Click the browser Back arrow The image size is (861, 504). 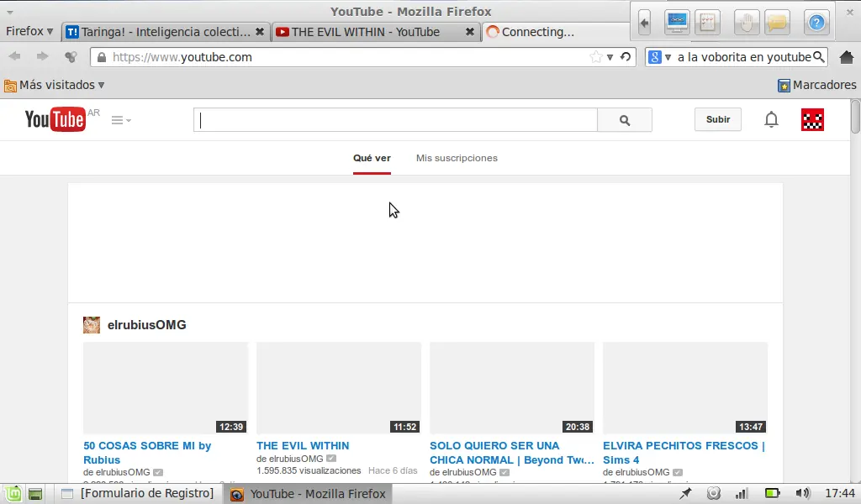pyautogui.click(x=15, y=56)
